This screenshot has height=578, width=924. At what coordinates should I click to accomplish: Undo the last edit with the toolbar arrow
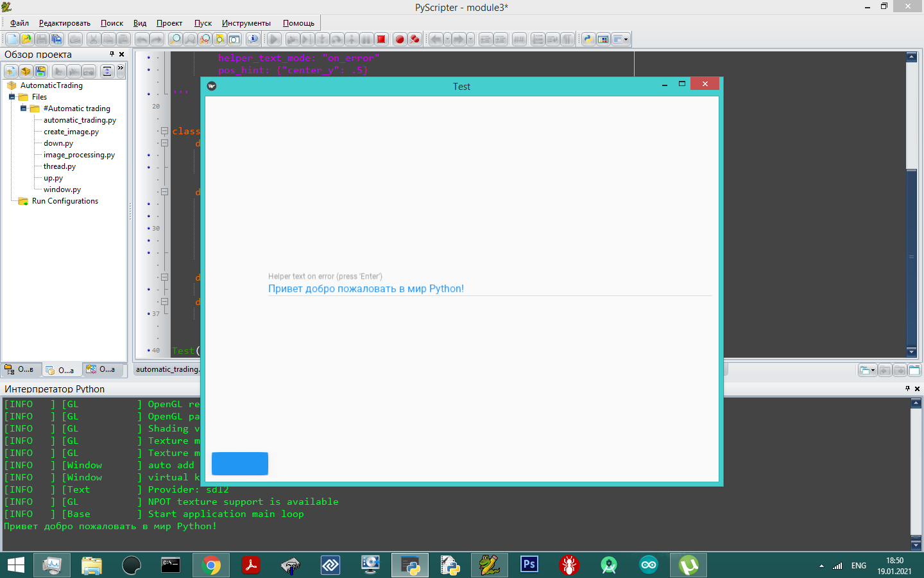pyautogui.click(x=142, y=39)
